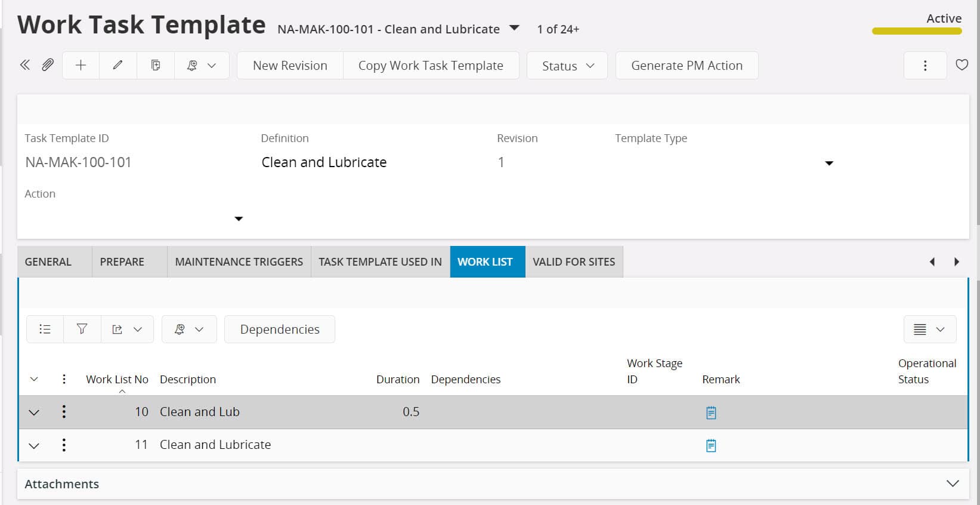Image resolution: width=980 pixels, height=505 pixels.
Task: Expand the Attachments section
Action: pyautogui.click(x=952, y=484)
